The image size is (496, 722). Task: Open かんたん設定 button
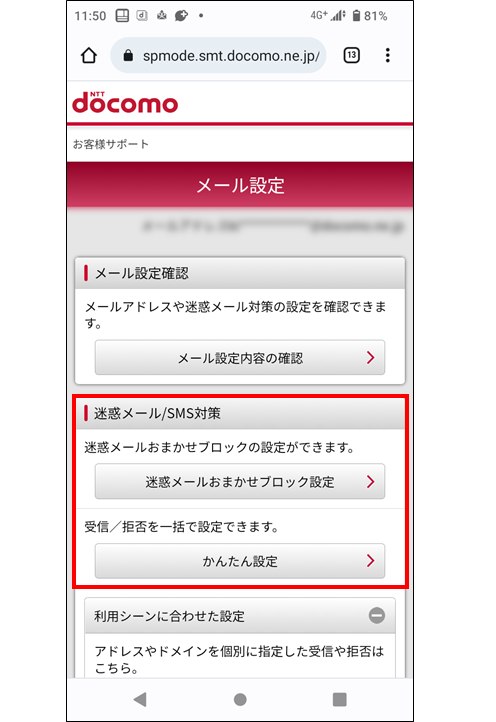(x=240, y=561)
